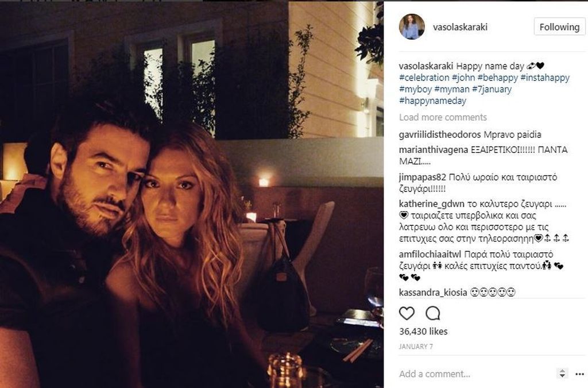The image size is (588, 388).
Task: Click the comment speech bubble icon
Action: [x=433, y=313]
